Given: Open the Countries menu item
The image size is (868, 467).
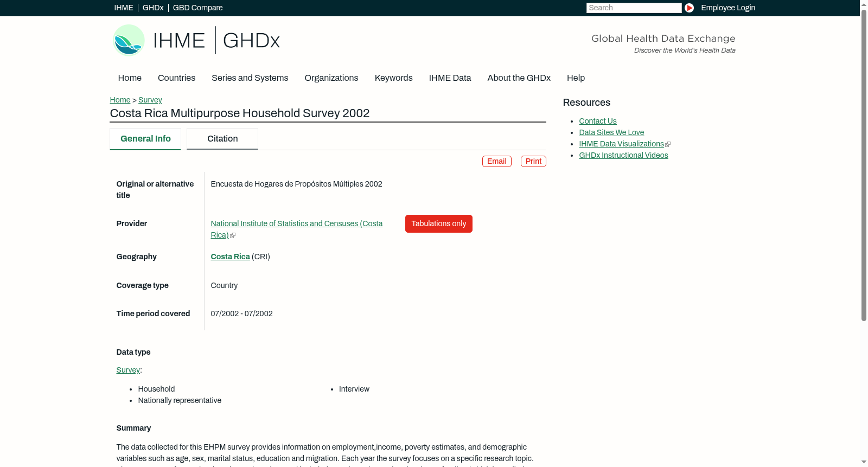Looking at the screenshot, I should click(x=176, y=78).
